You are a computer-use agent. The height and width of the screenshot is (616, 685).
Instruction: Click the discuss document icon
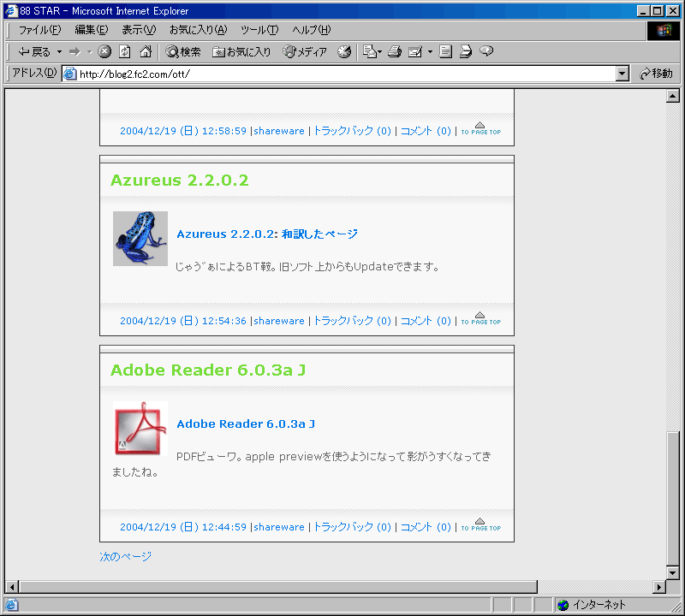pyautogui.click(x=445, y=52)
